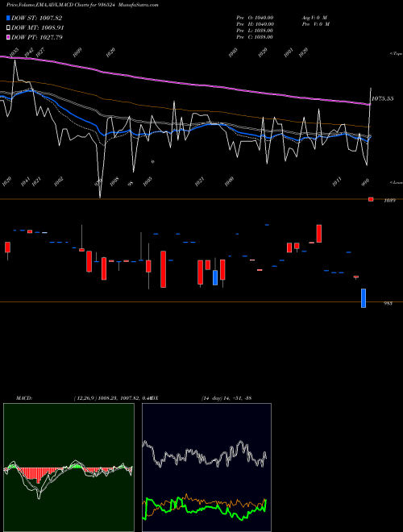Click the 'Pre V: 0 M' value
The width and height of the screenshot is (403, 532).
(316, 24)
